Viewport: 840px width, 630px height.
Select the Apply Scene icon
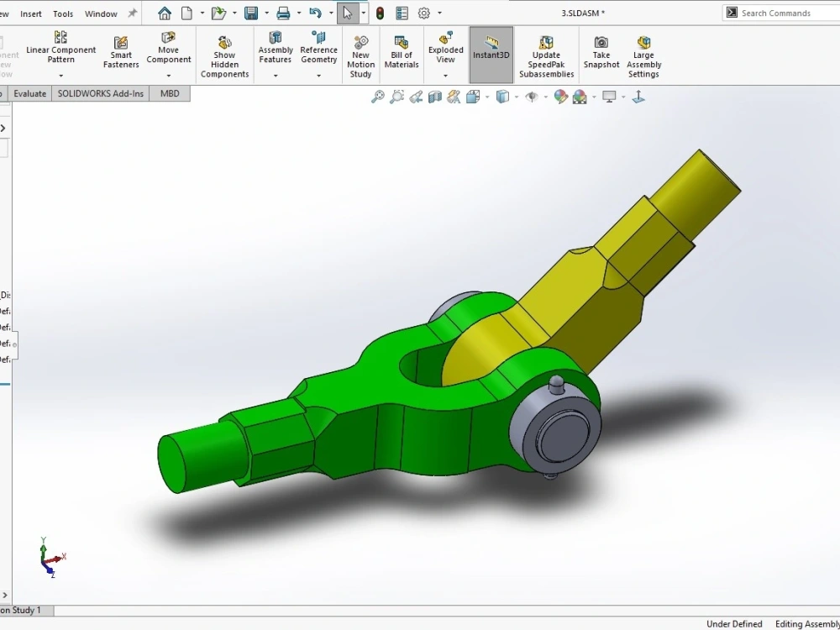(580, 96)
